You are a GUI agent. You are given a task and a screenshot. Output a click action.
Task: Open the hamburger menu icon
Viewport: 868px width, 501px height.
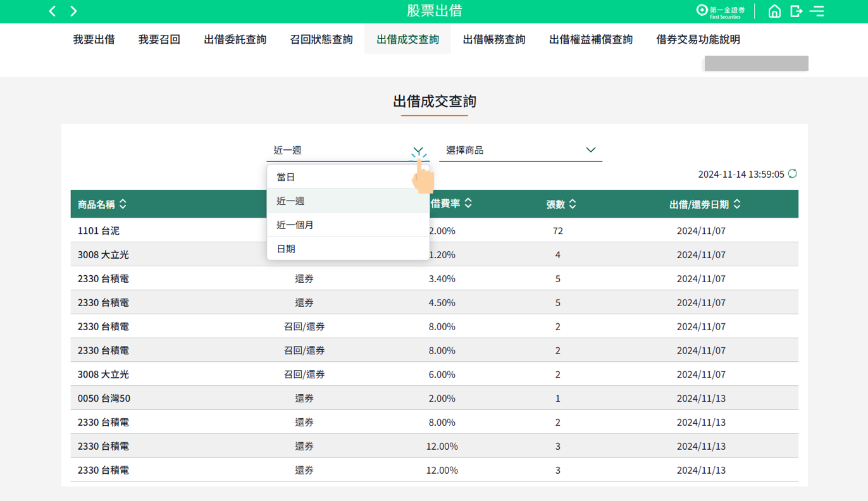(817, 11)
